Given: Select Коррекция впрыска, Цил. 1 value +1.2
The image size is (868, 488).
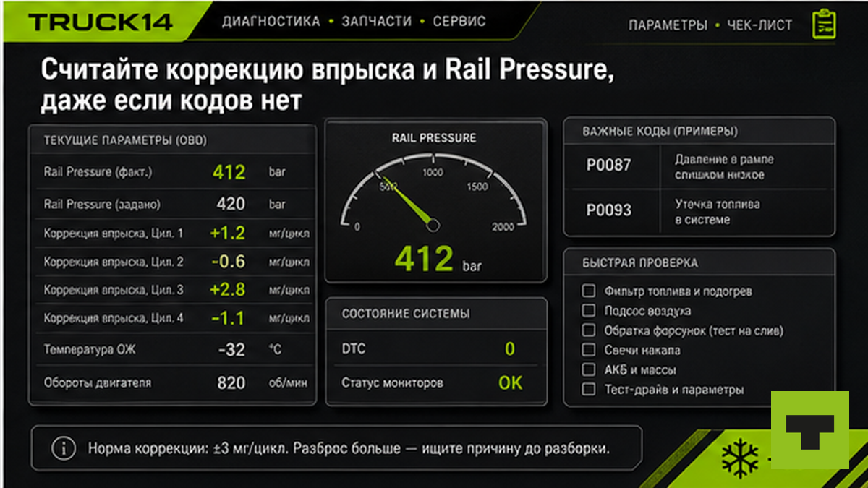Looking at the screenshot, I should [x=227, y=233].
